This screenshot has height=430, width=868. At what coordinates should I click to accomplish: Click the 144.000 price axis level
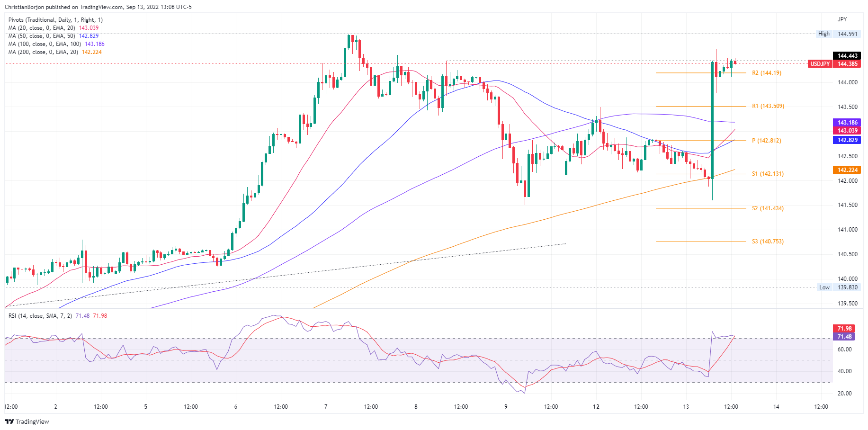pyautogui.click(x=847, y=82)
